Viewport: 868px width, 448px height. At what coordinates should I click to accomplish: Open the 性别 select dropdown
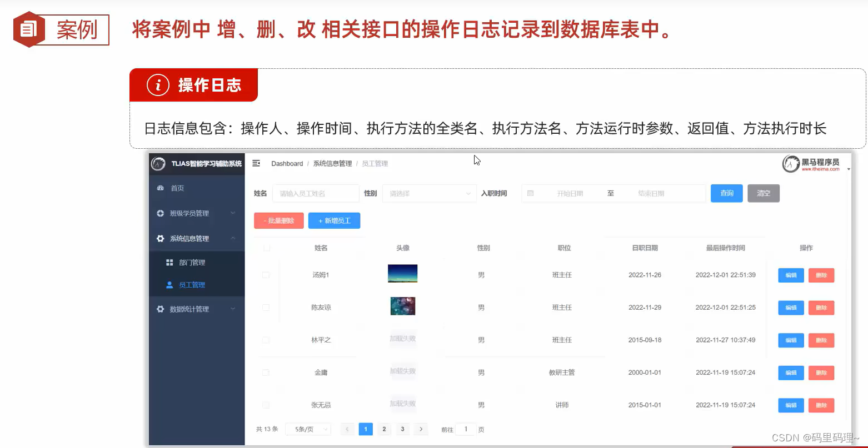(x=430, y=193)
